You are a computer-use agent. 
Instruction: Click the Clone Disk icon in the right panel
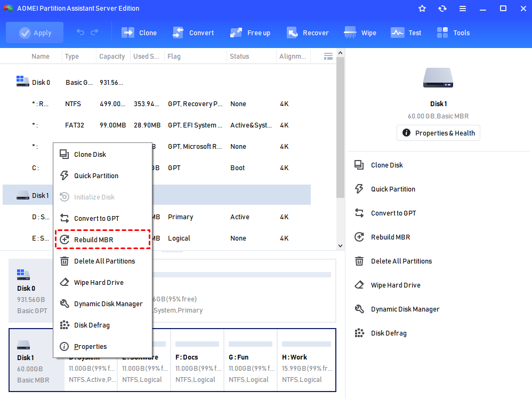click(x=359, y=165)
